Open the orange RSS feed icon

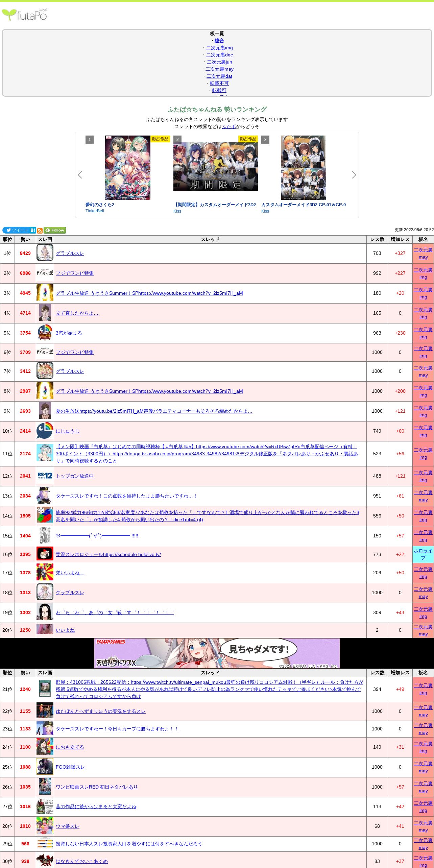click(40, 231)
